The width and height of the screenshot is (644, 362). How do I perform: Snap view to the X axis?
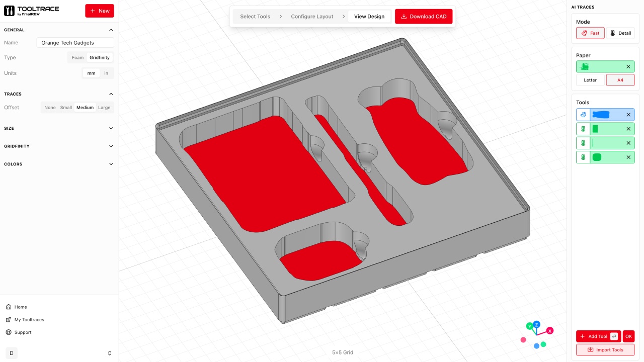point(550,330)
